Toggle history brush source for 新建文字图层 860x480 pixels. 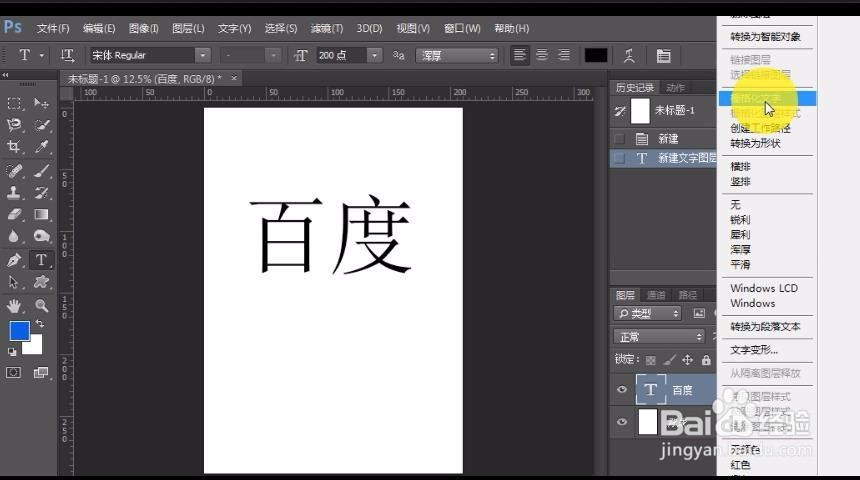(x=620, y=159)
